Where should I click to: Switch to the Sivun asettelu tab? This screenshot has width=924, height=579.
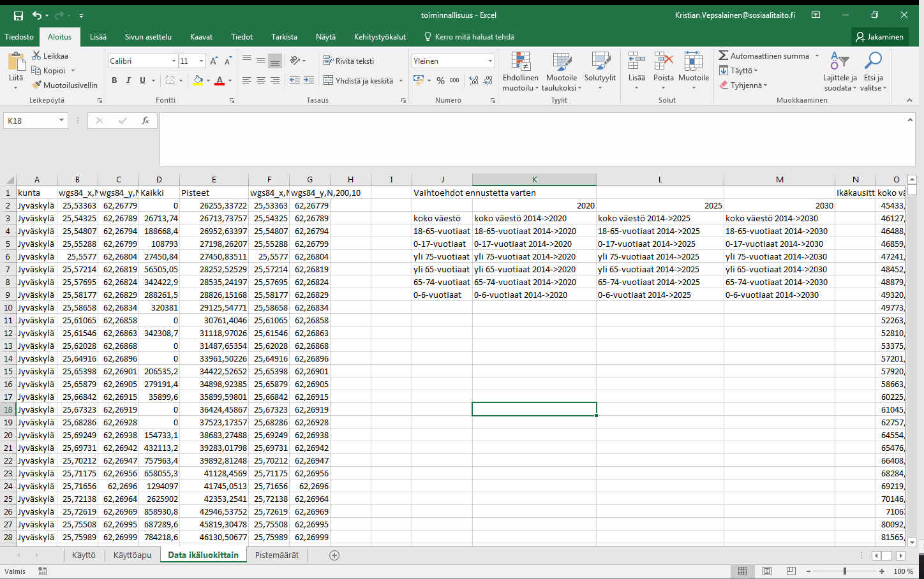click(x=148, y=37)
